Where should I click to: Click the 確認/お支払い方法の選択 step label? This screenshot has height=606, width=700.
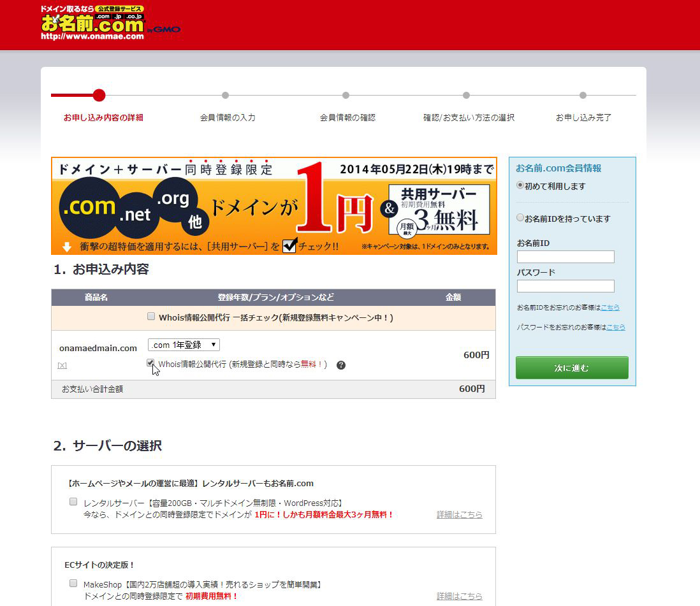(469, 118)
